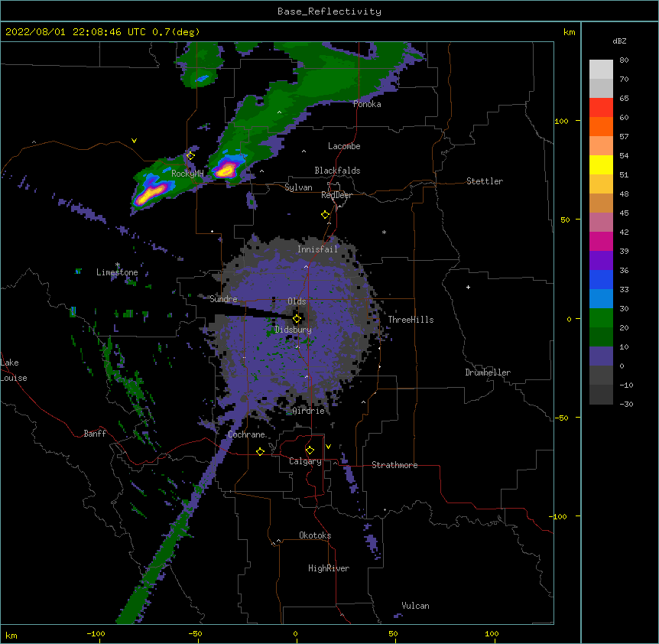Click the RedDeer city label
Screen dimensions: 659x644
click(336, 195)
